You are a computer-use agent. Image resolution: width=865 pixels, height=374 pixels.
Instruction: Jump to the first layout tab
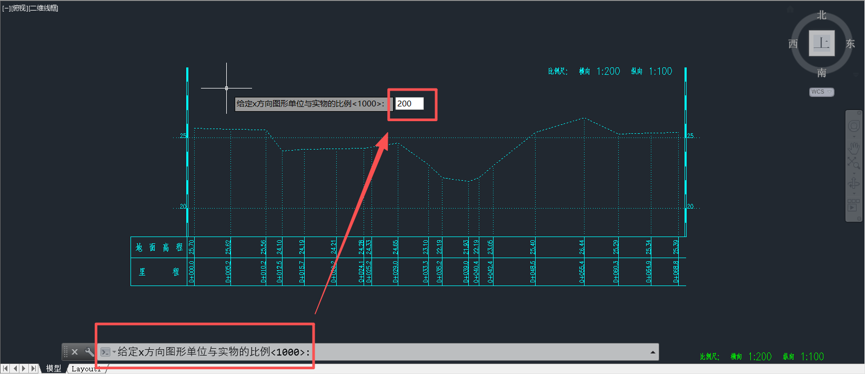coord(6,368)
